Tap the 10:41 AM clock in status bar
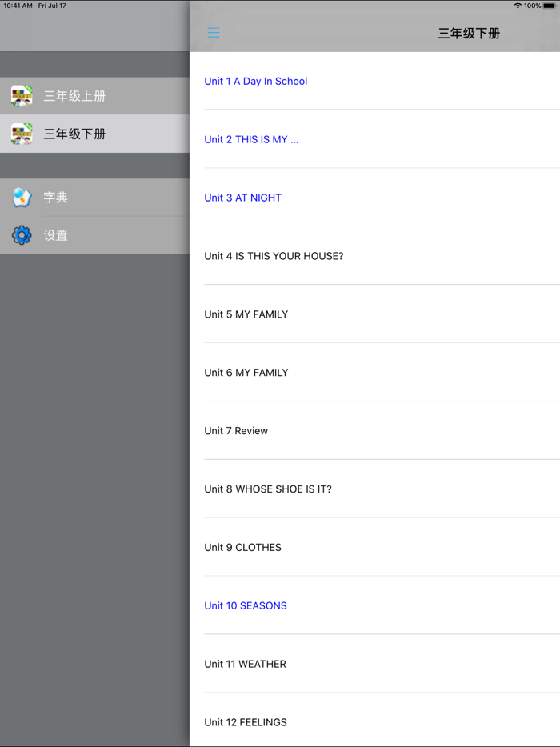 tap(18, 6)
